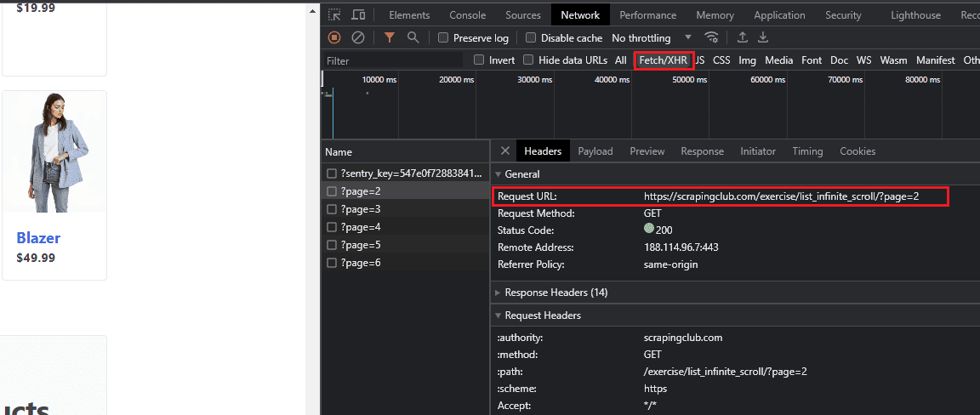Filter requests by Media

[x=778, y=60]
